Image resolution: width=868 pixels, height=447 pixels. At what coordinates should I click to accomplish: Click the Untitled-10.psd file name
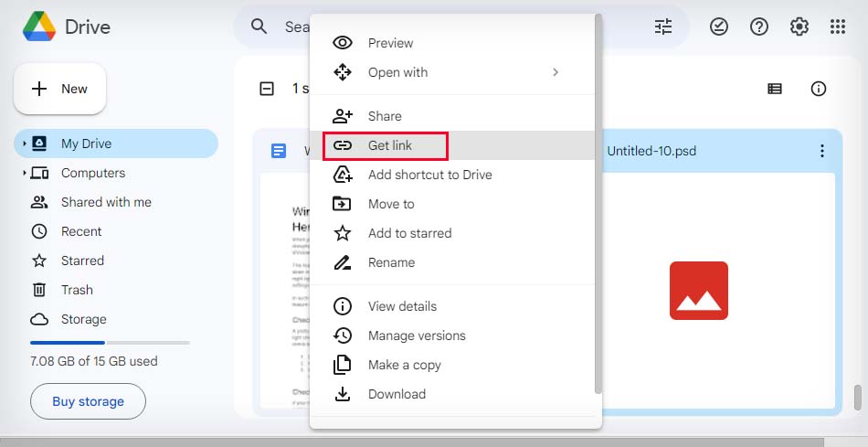(x=651, y=151)
